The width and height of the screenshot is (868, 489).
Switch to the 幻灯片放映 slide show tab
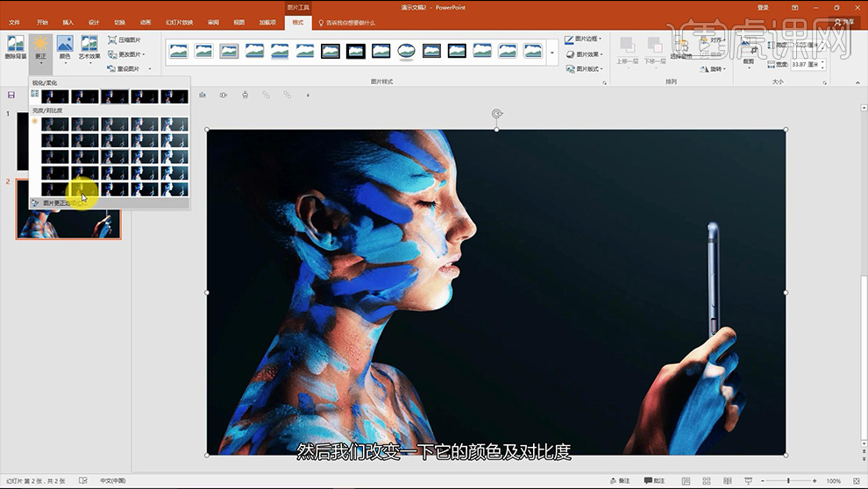180,23
